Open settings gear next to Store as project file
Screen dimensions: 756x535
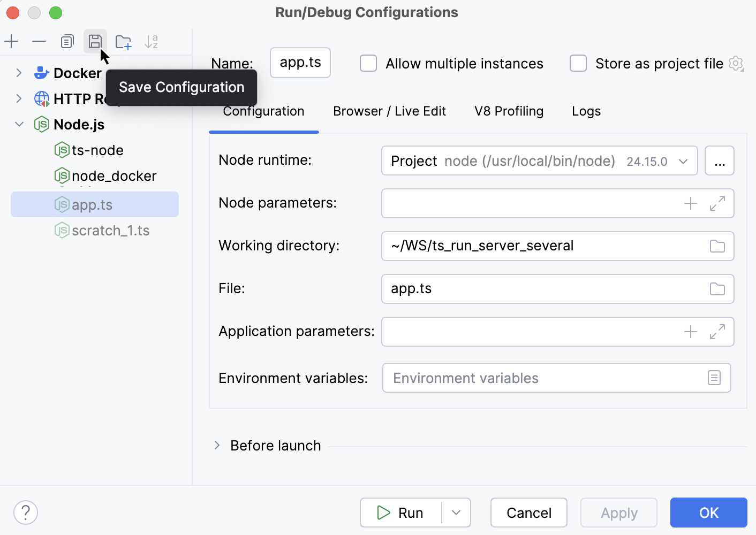click(737, 64)
